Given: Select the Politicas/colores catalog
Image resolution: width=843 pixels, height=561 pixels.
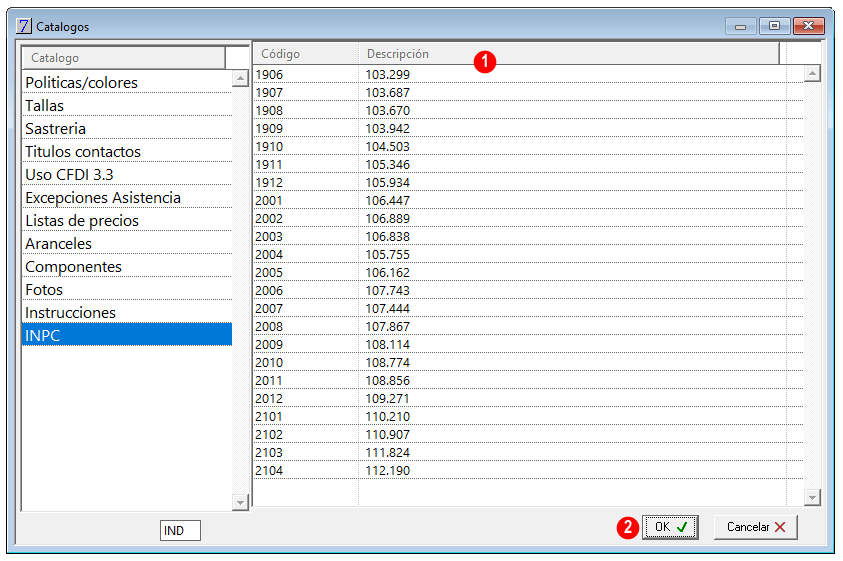Looking at the screenshot, I should 81,83.
